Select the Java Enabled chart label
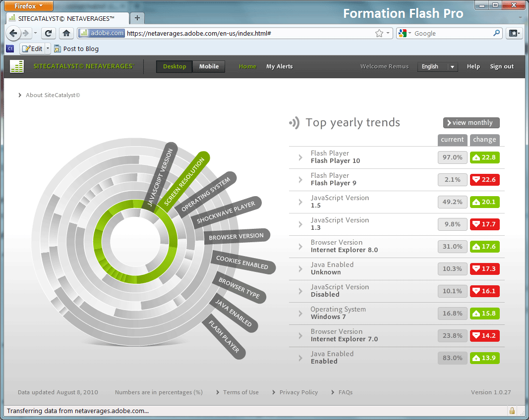 (234, 313)
